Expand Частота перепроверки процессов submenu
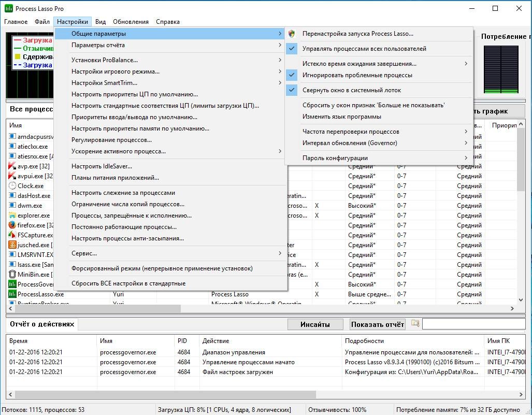 379,131
